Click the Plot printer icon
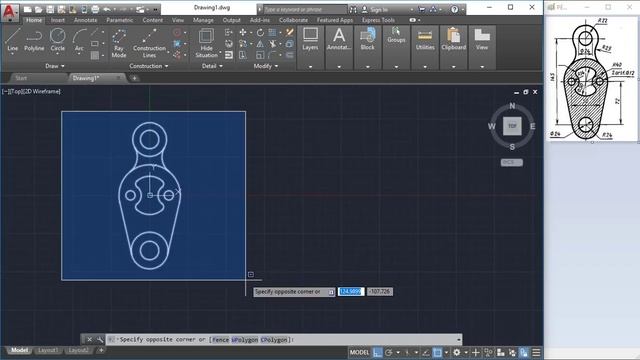Image resolution: width=640 pixels, height=360 pixels. coord(95,9)
